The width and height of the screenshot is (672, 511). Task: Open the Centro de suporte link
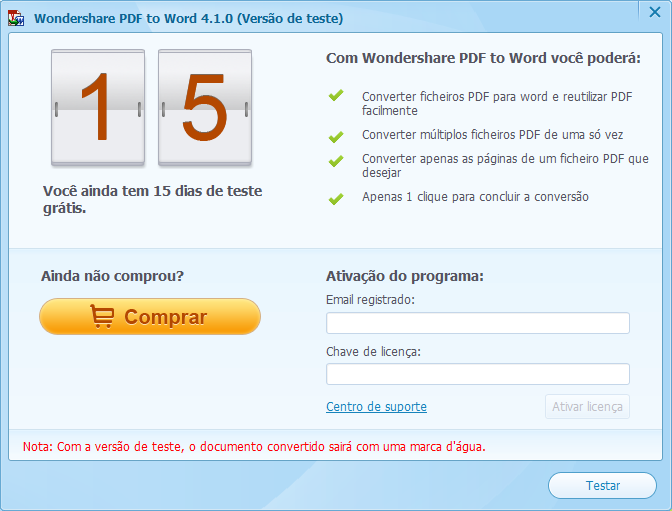(376, 406)
